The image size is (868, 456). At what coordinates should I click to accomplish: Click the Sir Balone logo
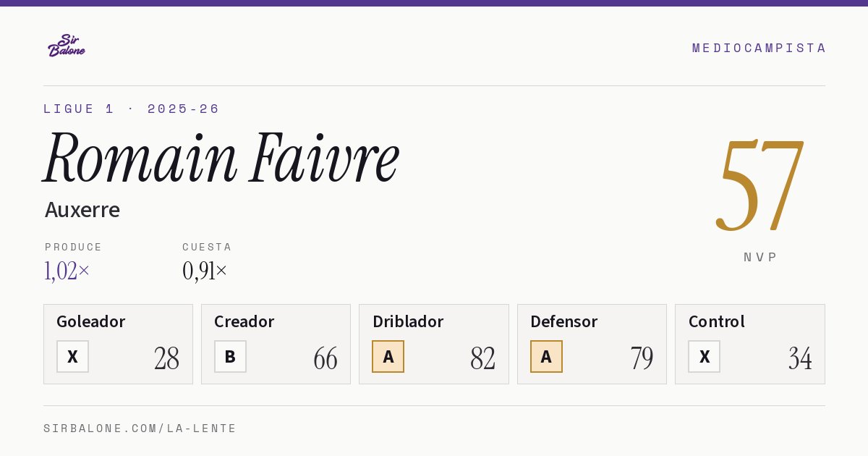[67, 46]
